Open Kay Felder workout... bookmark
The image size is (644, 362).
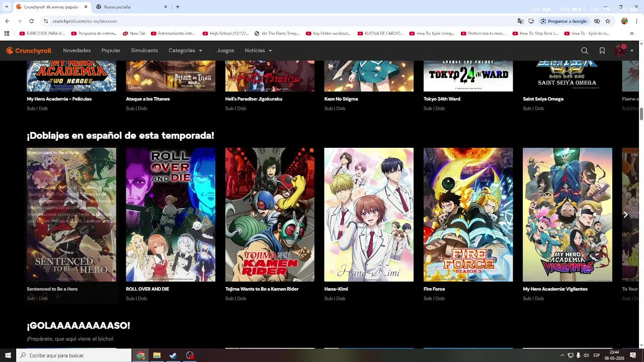point(328,34)
